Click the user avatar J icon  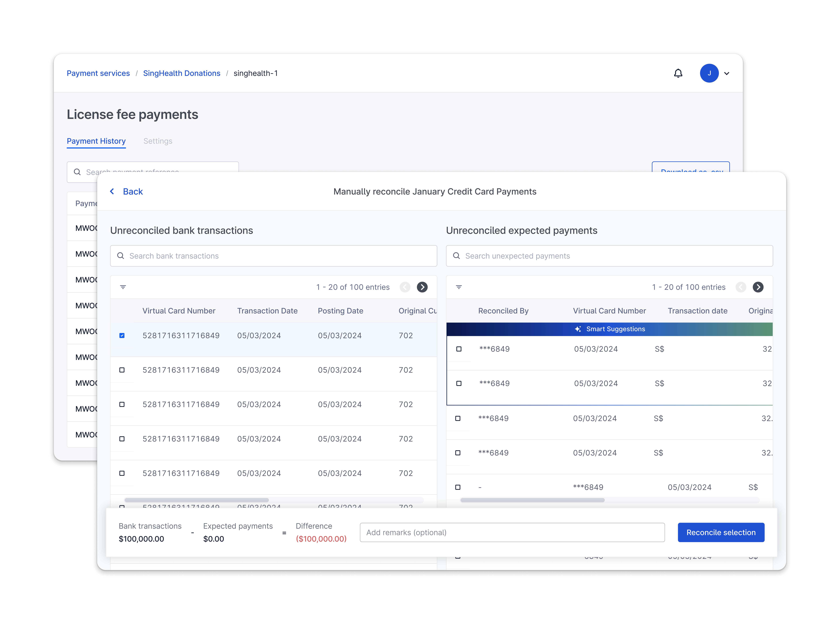tap(709, 73)
